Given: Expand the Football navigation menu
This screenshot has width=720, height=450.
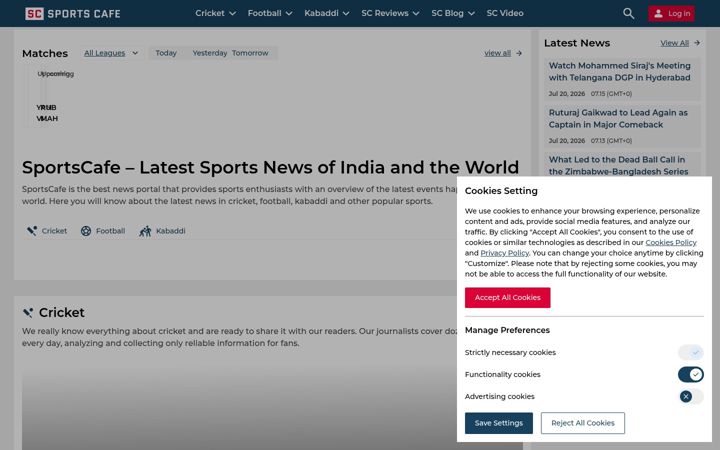Looking at the screenshot, I should [270, 13].
